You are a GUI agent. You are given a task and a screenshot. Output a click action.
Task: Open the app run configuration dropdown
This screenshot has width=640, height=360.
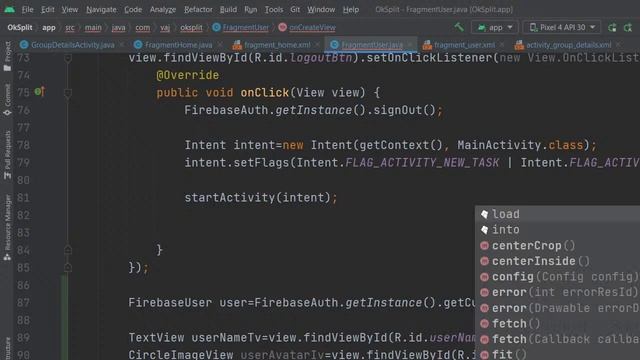tap(495, 27)
